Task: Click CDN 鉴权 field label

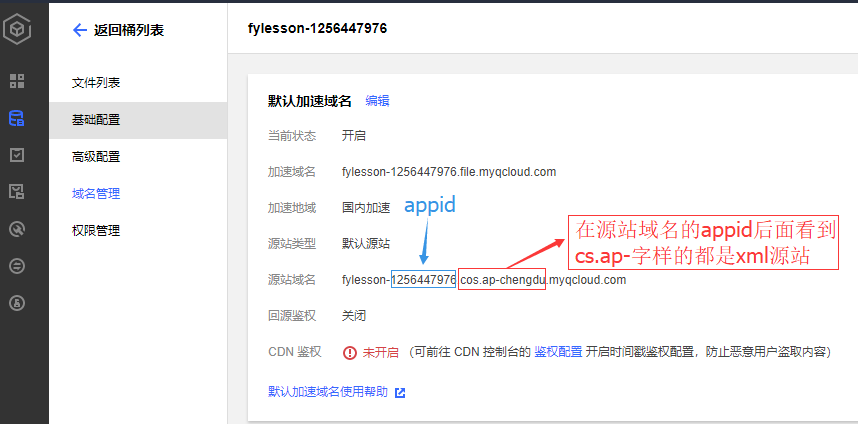Action: pos(294,352)
